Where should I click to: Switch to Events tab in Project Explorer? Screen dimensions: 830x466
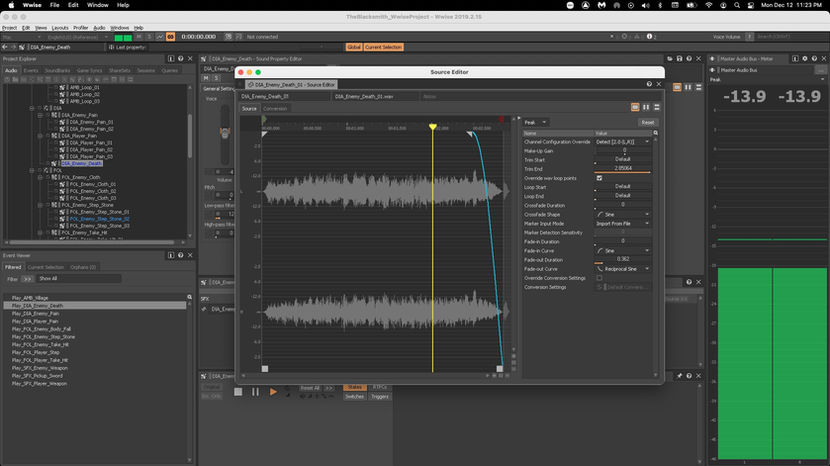tap(31, 70)
